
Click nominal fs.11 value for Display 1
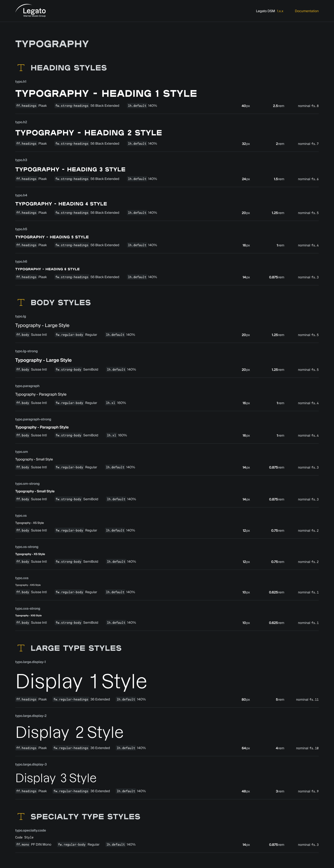307,700
